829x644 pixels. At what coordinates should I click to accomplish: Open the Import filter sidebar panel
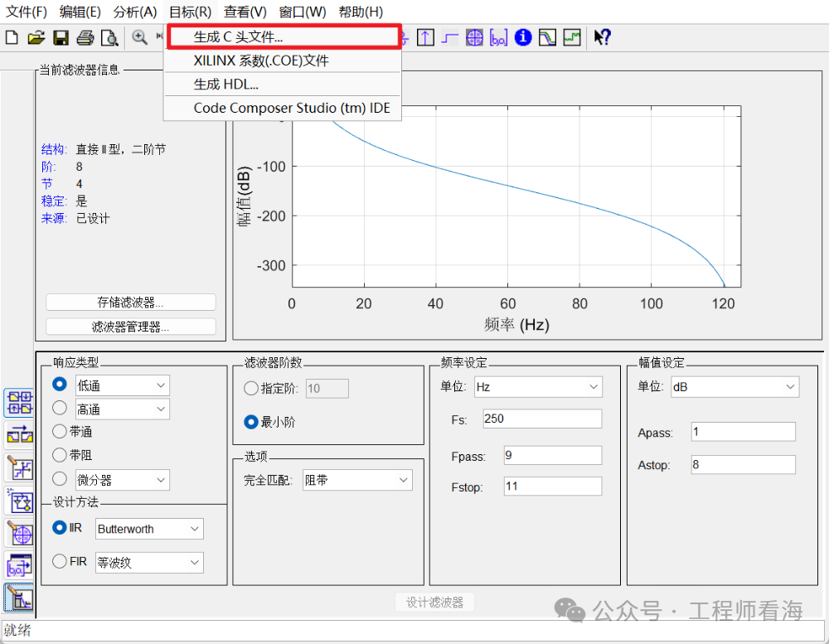coord(20,566)
